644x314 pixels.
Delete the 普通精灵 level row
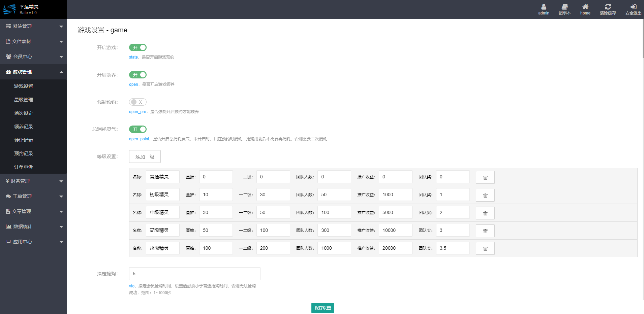point(485,177)
